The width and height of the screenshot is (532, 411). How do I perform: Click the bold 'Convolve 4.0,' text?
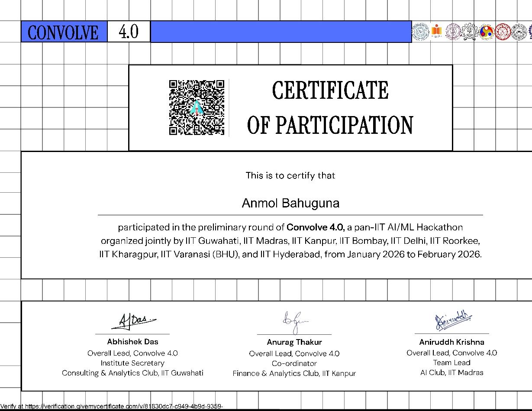point(316,227)
